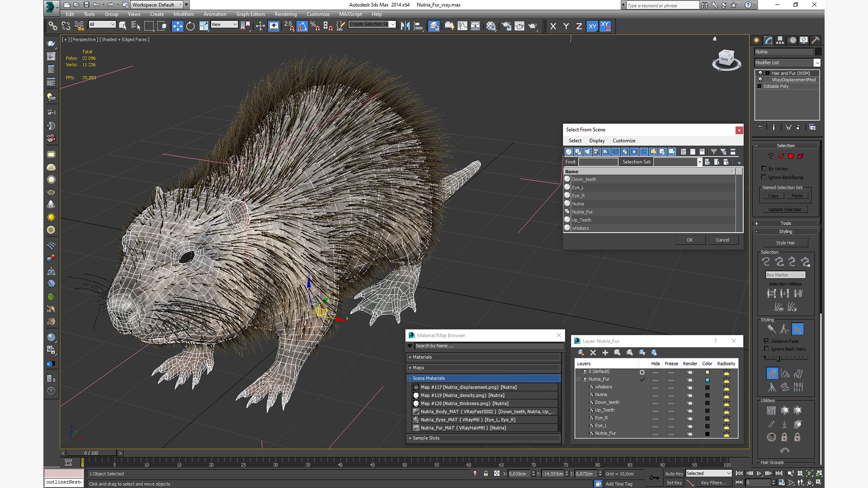Toggle Hide for whiskers in Layer dialog
868x488 pixels.
[x=655, y=387]
